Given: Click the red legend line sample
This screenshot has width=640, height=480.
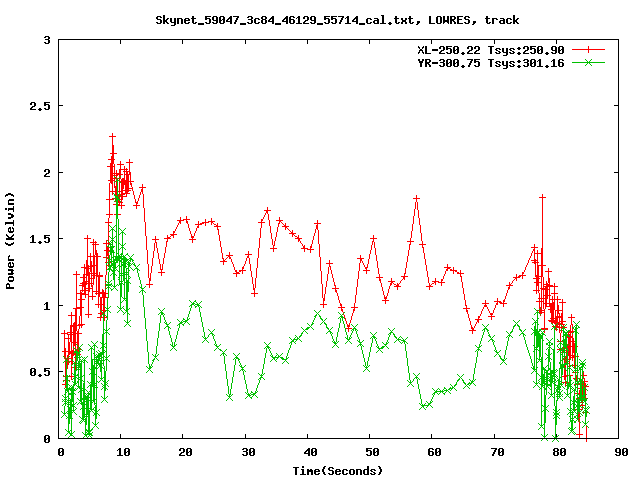Looking at the screenshot, I should (x=588, y=50).
